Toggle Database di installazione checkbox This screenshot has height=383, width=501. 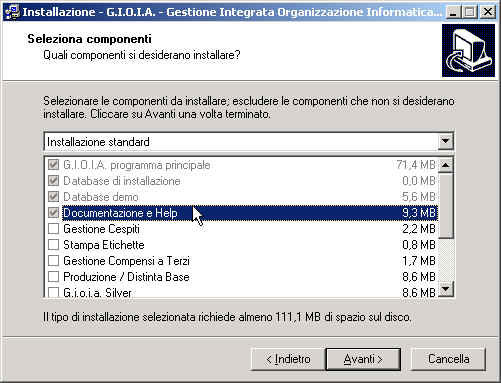click(x=53, y=181)
